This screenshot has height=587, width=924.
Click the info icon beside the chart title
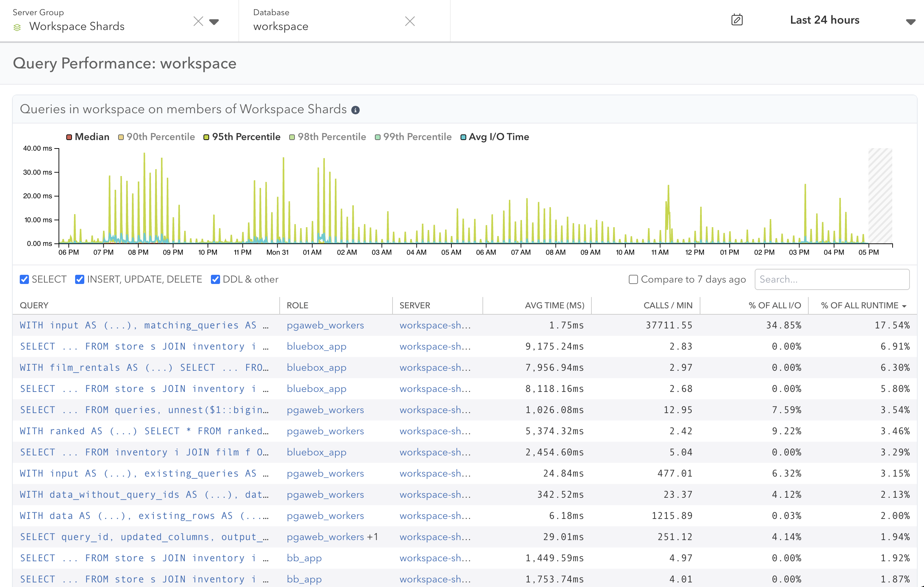pyautogui.click(x=355, y=110)
